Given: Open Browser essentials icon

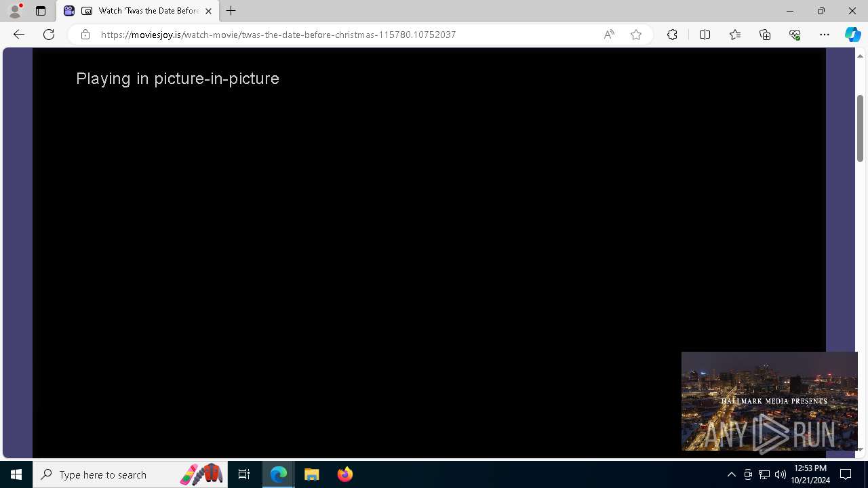Looking at the screenshot, I should click(795, 35).
